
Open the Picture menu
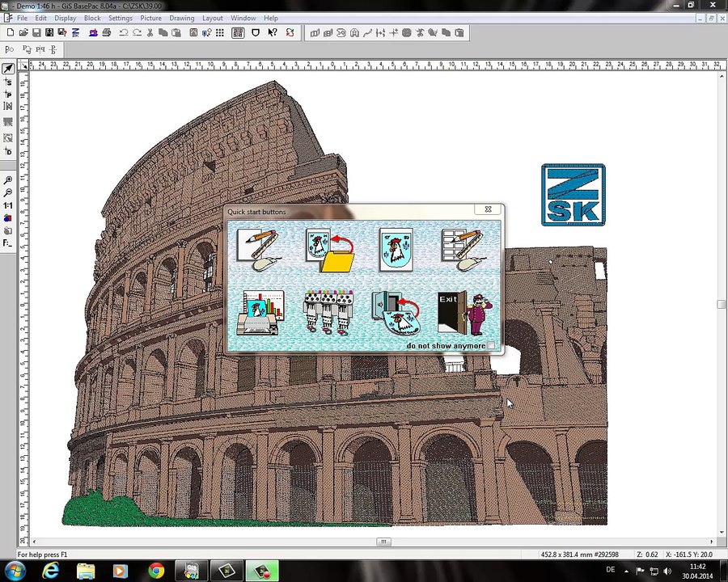(x=151, y=18)
